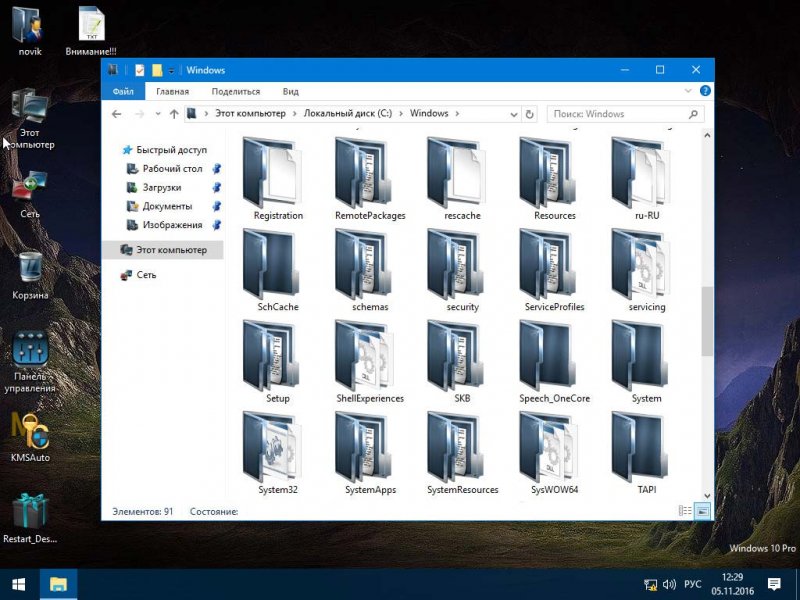Switch to the Главная ribbon tab

pyautogui.click(x=172, y=91)
